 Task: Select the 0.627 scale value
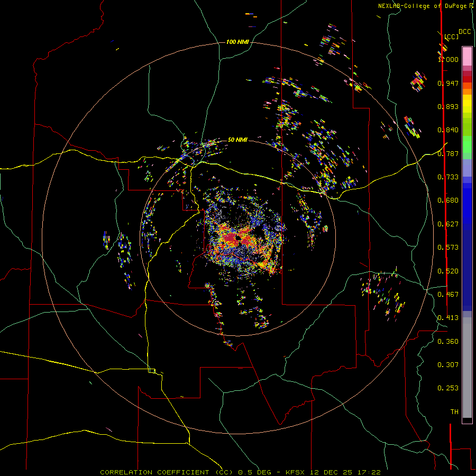448,224
